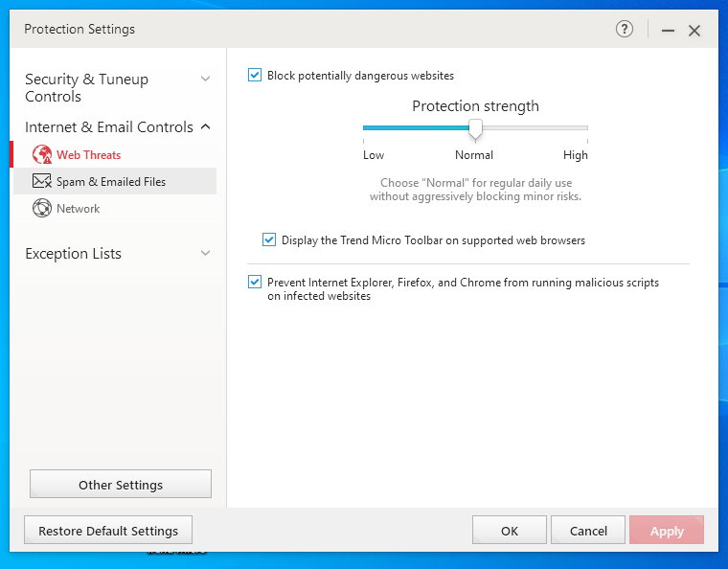Click Restore Default Settings button
Screen dimensions: 728x569
point(108,531)
